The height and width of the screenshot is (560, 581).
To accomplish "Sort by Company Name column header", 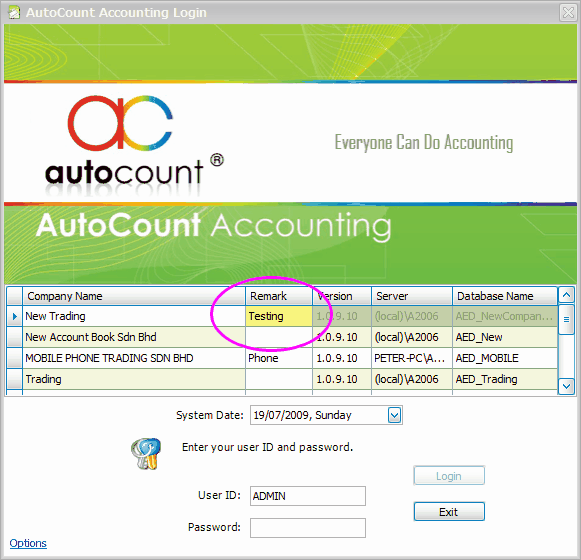I will tap(134, 296).
